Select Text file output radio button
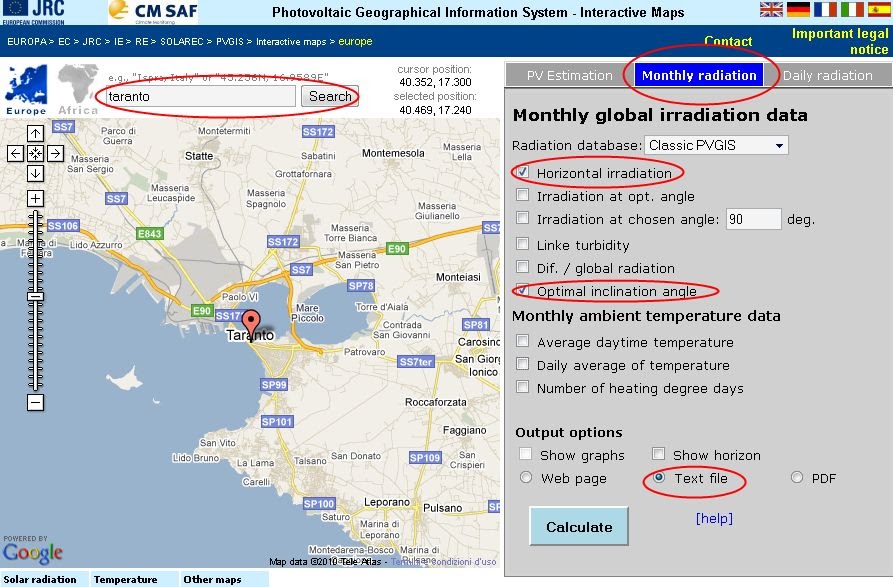893x587 pixels. (659, 477)
